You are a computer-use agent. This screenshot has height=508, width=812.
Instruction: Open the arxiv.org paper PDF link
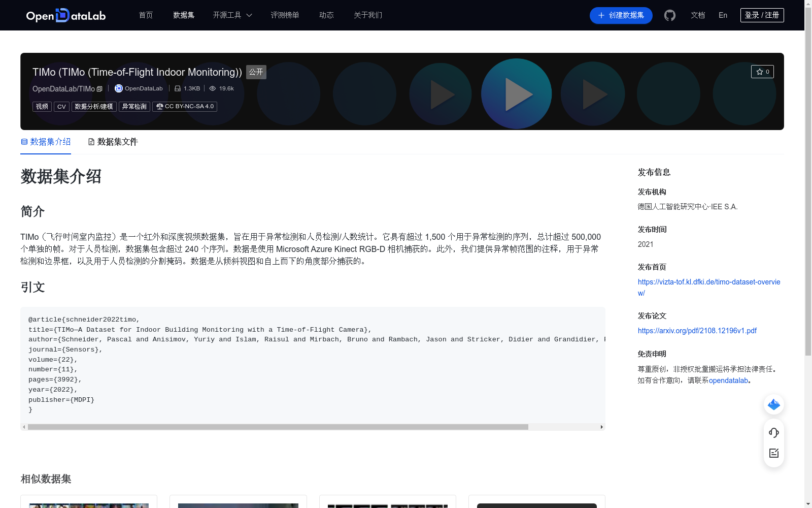697,331
